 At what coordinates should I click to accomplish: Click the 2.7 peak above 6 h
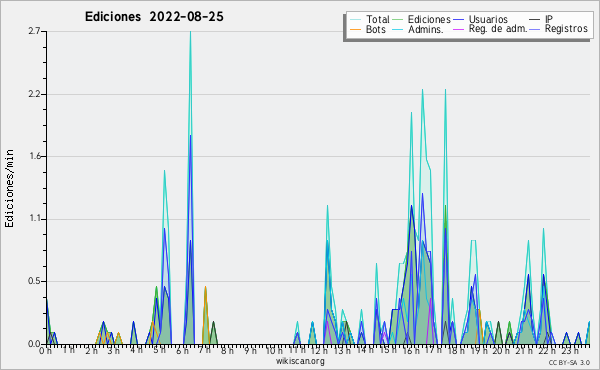point(190,33)
